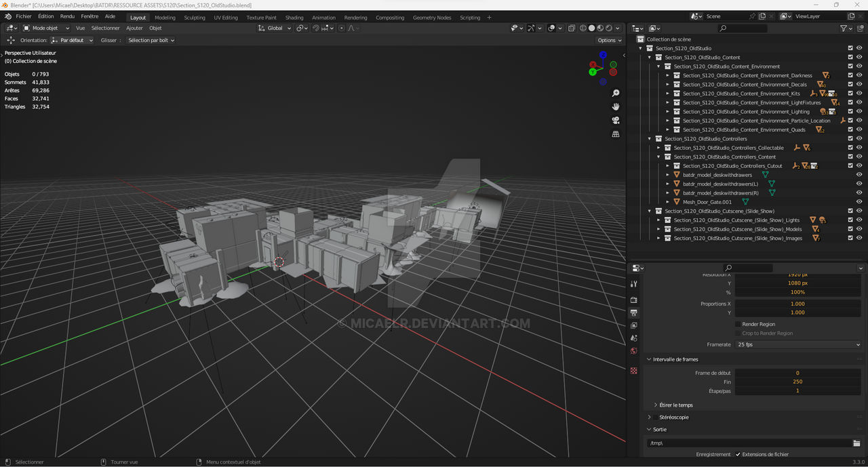Click the Options button in viewport header
Image resolution: width=868 pixels, height=467 pixels.
click(x=609, y=40)
